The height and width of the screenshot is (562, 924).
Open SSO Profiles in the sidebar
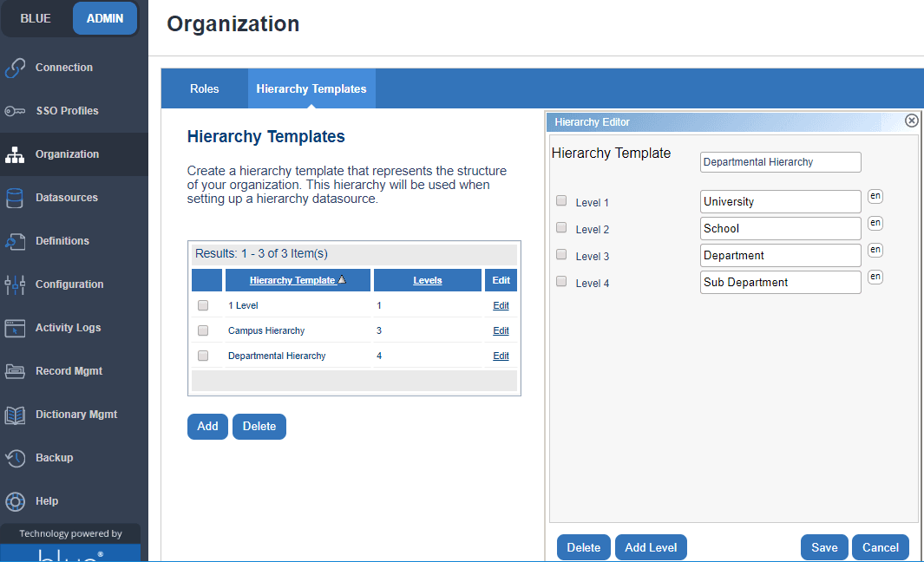tap(67, 111)
